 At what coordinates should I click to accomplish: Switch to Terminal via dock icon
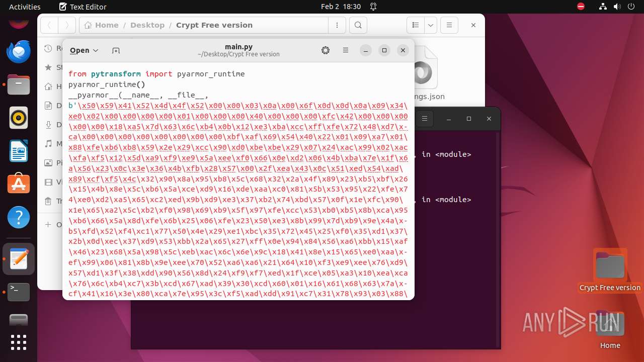pos(19,292)
